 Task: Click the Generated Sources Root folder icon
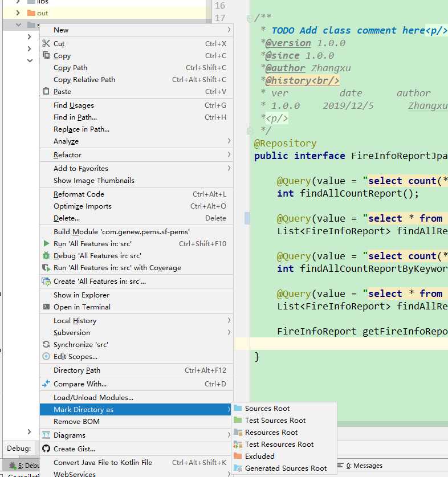[x=238, y=468]
